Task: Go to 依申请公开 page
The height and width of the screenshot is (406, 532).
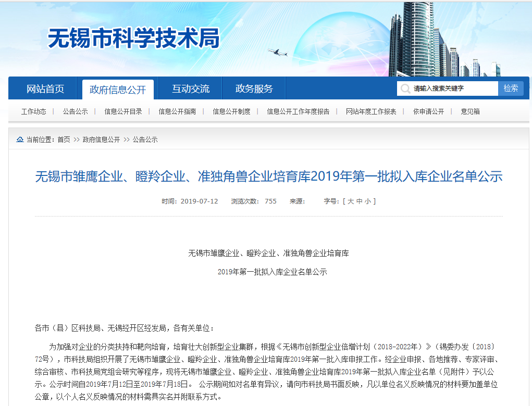Action: (429, 111)
